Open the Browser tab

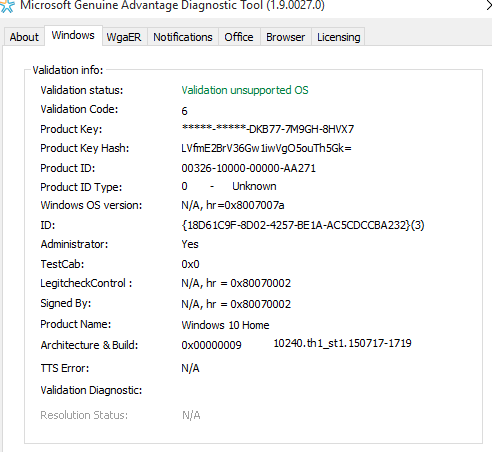point(286,37)
